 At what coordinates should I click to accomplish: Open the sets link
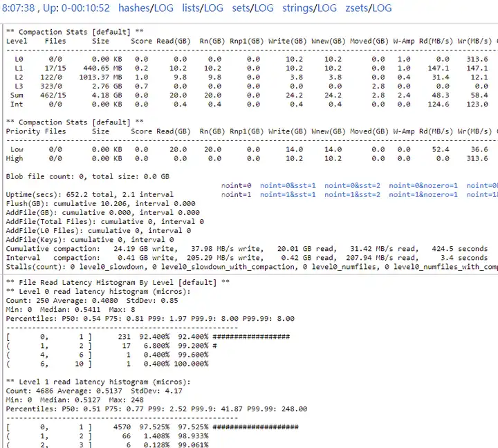(x=241, y=8)
